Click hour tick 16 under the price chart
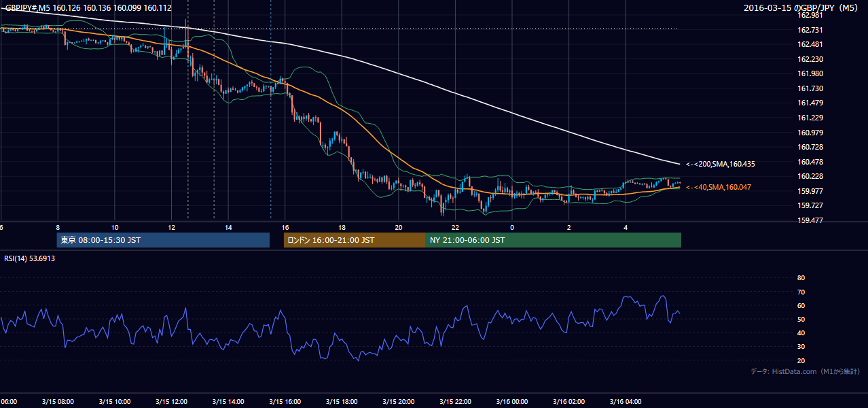The image size is (868, 408). (285, 227)
